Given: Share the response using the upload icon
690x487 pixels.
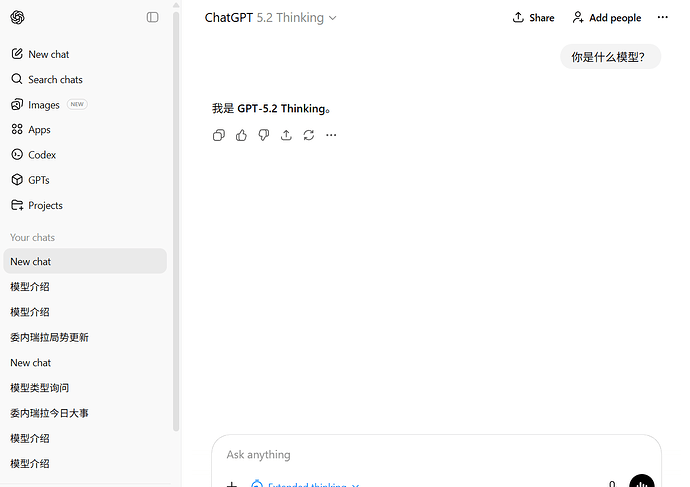Looking at the screenshot, I should tap(286, 135).
